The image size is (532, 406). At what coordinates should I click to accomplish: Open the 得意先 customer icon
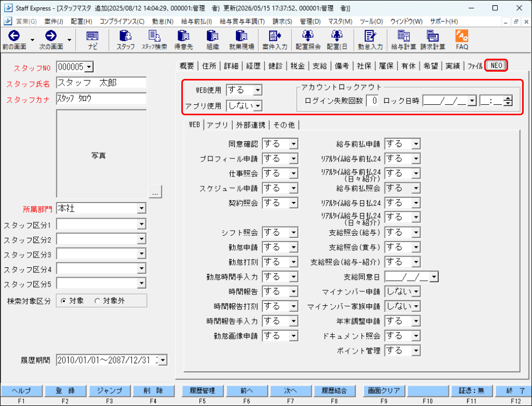[x=183, y=40]
